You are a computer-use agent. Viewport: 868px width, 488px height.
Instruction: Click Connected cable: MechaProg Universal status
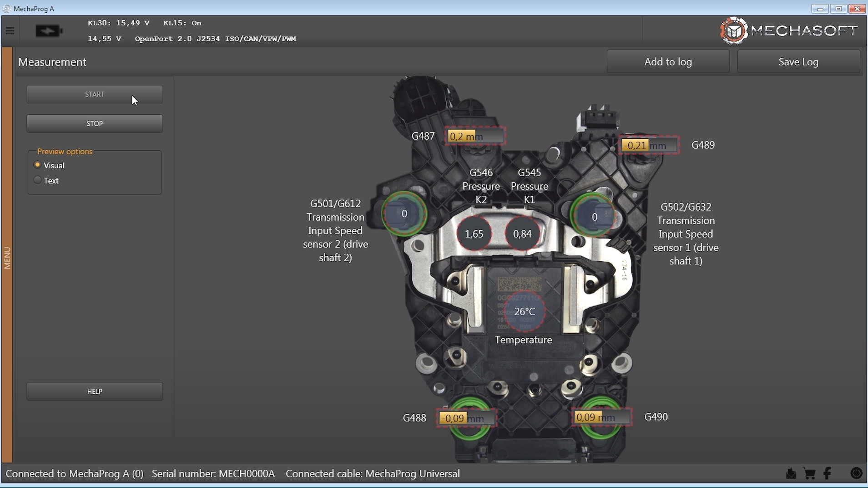click(373, 474)
